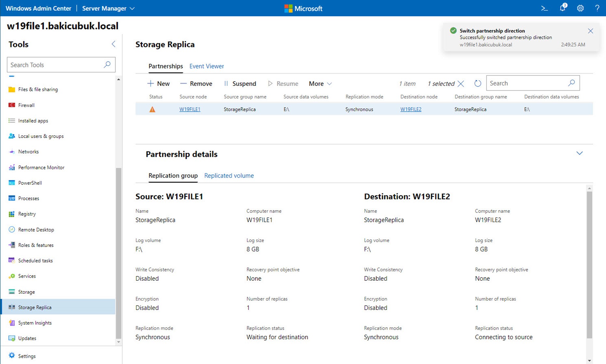
Task: Open the Performance Monitor tool
Action: click(41, 168)
